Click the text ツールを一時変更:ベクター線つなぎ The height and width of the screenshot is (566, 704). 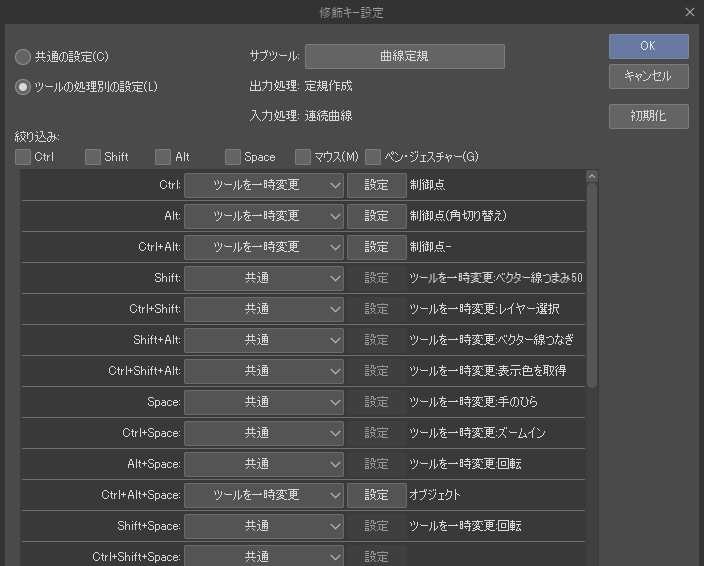(x=491, y=340)
